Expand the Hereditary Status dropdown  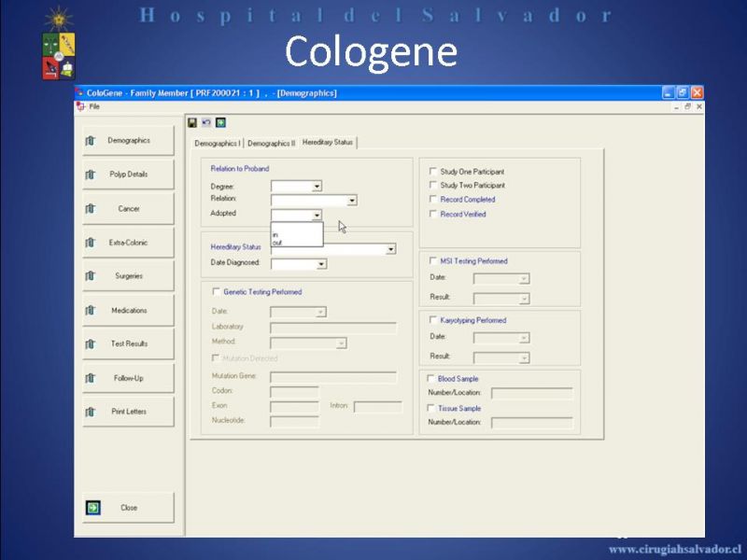click(x=390, y=249)
